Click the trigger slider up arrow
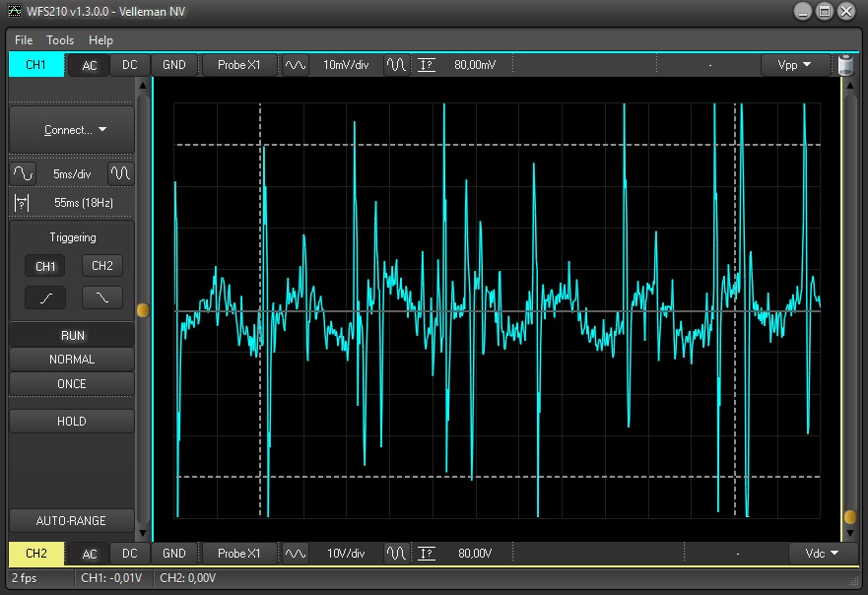The height and width of the screenshot is (595, 868). (143, 86)
